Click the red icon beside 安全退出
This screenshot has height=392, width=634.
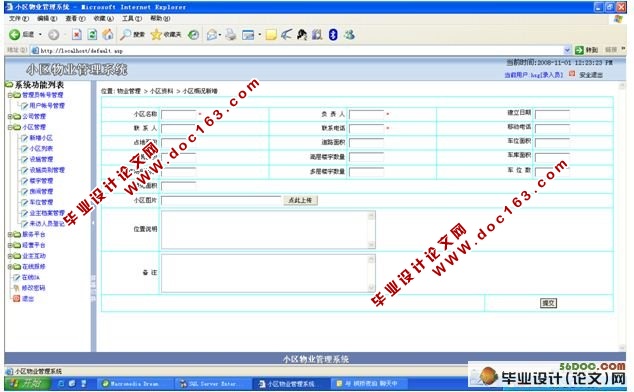tap(572, 74)
